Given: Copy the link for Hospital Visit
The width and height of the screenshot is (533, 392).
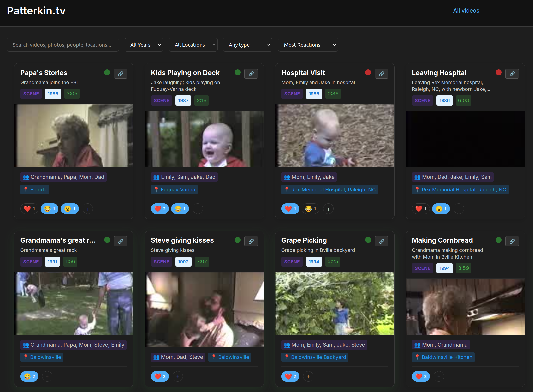Looking at the screenshot, I should tap(382, 74).
